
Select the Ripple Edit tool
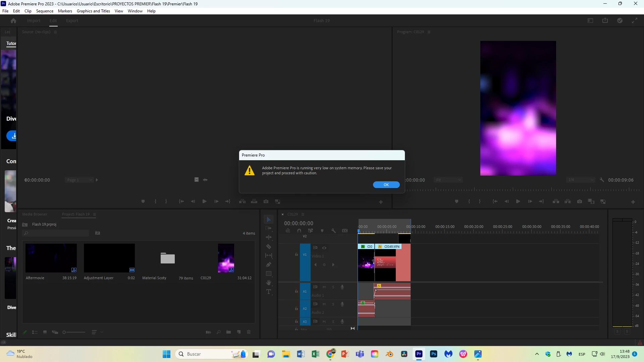coord(269,237)
